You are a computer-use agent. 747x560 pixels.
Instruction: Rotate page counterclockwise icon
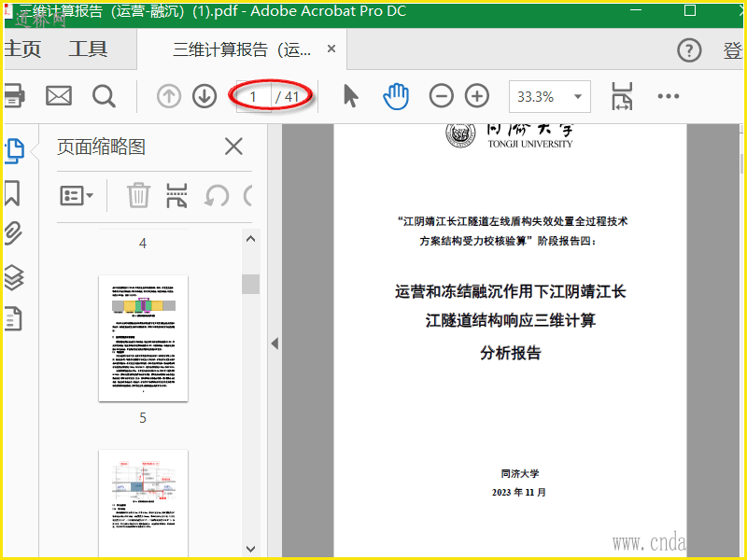click(x=217, y=196)
